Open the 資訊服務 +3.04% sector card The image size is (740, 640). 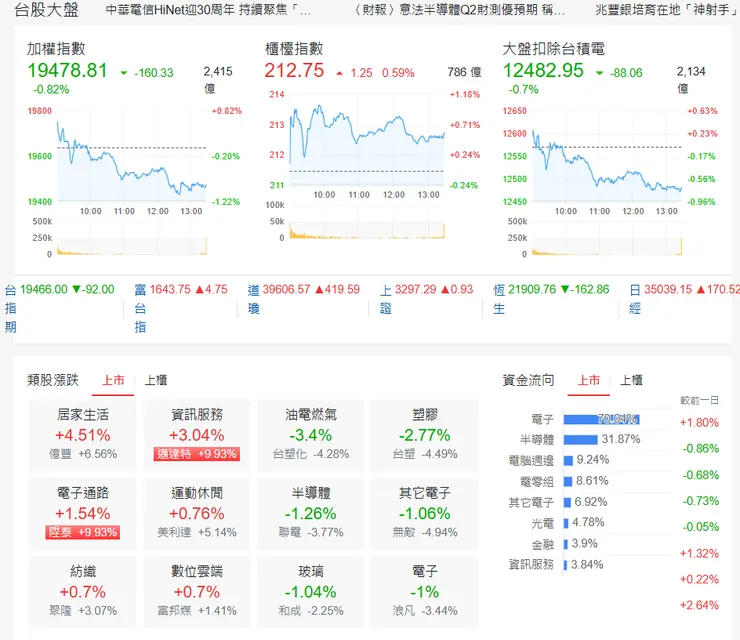[x=197, y=435]
